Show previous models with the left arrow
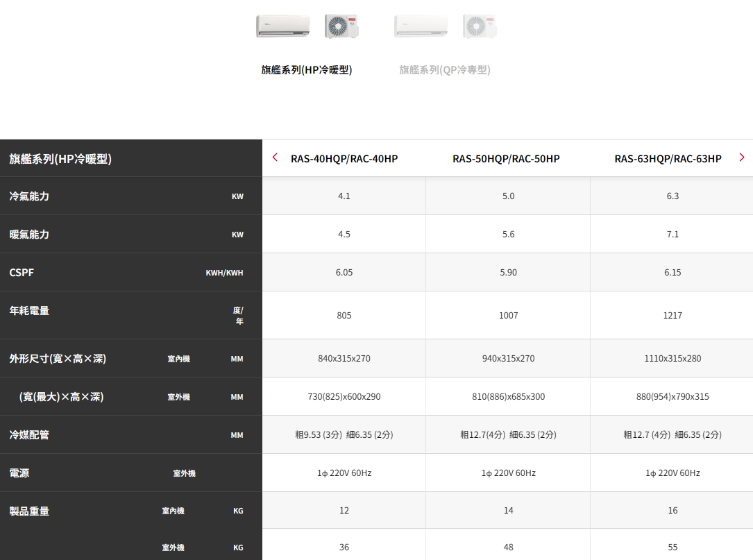This screenshot has width=753, height=560. tap(276, 158)
